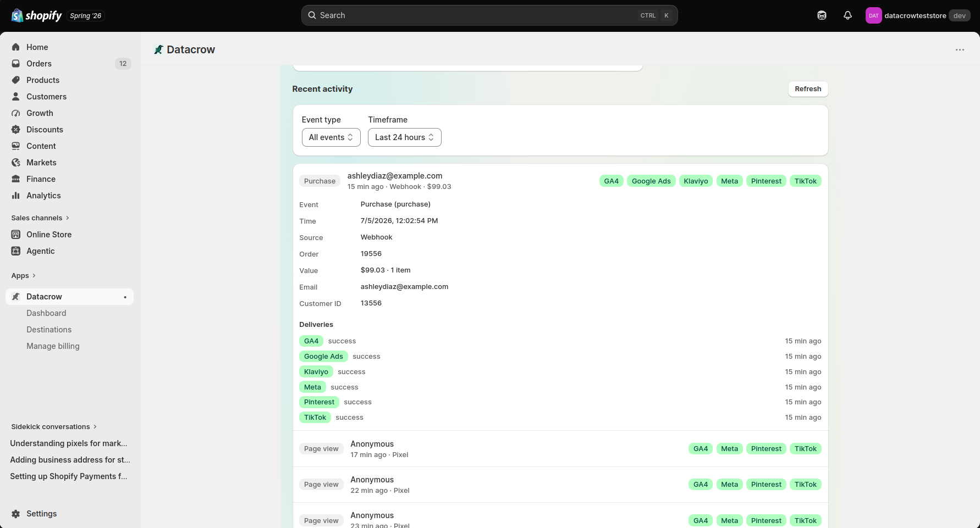Screen dimensions: 980x528
Task: Expand Sidekick conversations section
Action: click(54, 427)
